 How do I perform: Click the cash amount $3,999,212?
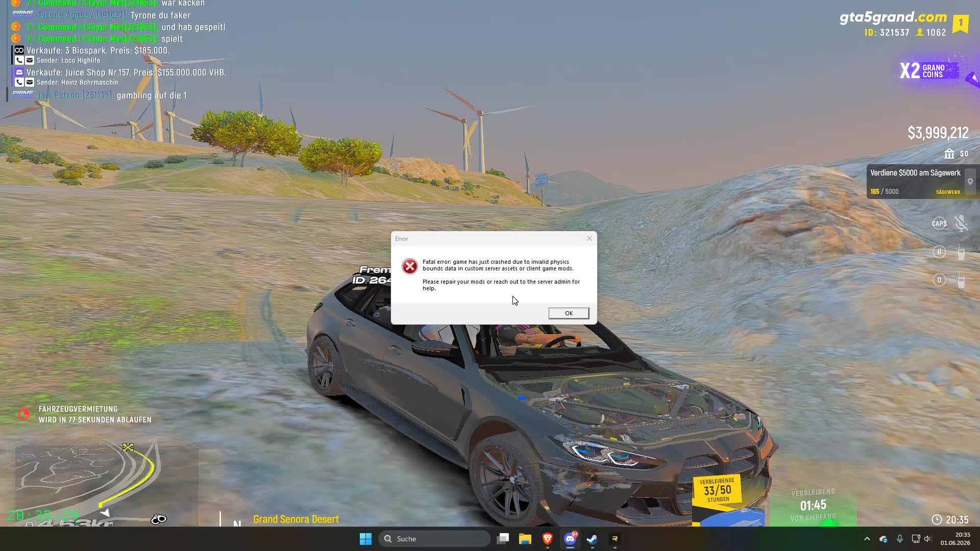click(938, 133)
